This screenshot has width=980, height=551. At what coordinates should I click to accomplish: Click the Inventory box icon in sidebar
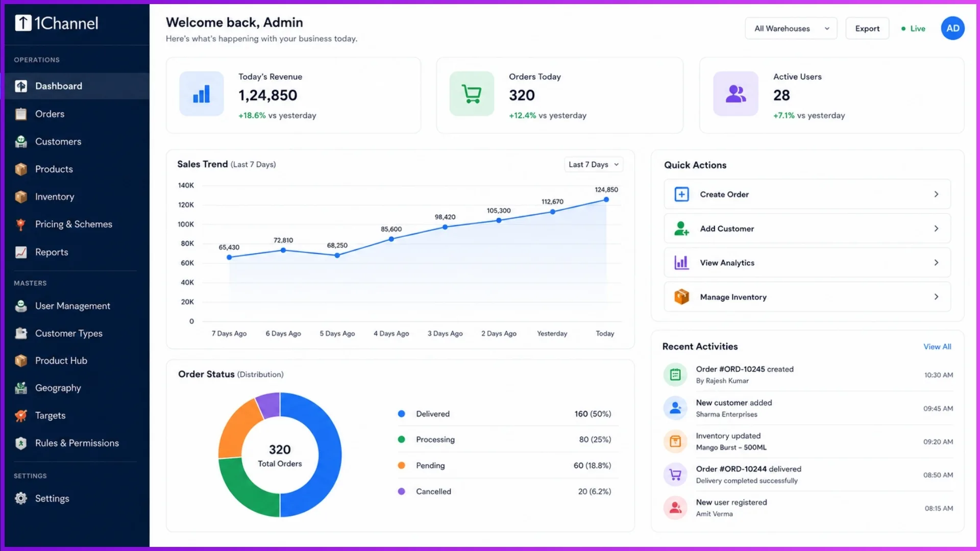click(x=21, y=196)
